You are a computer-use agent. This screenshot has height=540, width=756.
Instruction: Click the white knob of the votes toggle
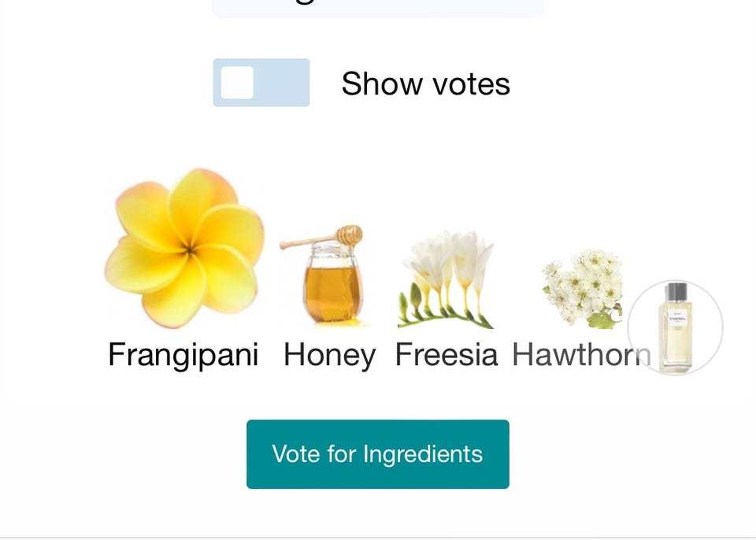click(237, 83)
